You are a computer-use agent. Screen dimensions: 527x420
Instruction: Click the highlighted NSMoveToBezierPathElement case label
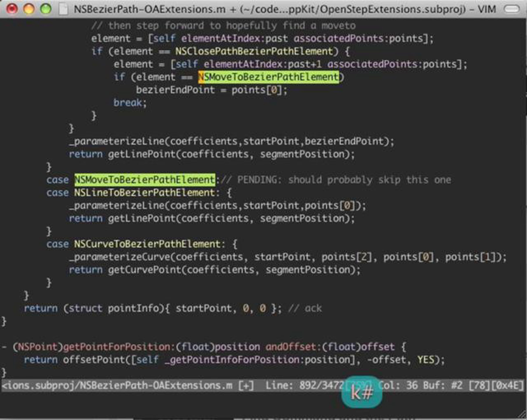coord(145,180)
